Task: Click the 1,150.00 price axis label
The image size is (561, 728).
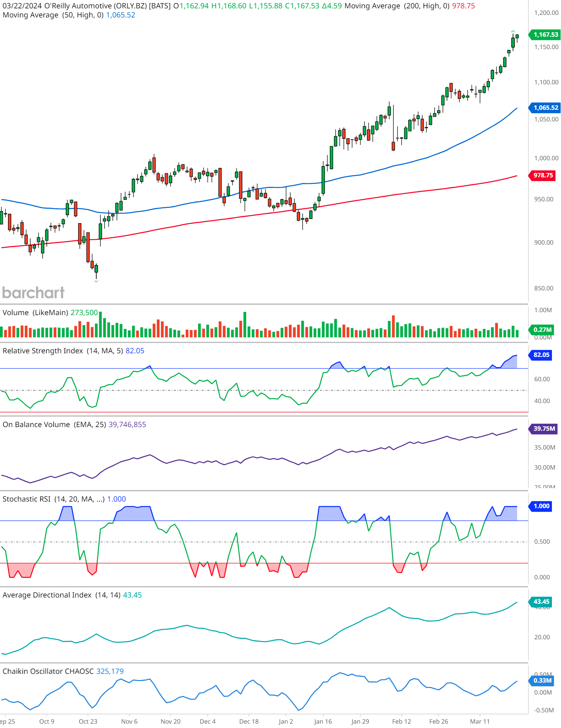Action: (546, 47)
